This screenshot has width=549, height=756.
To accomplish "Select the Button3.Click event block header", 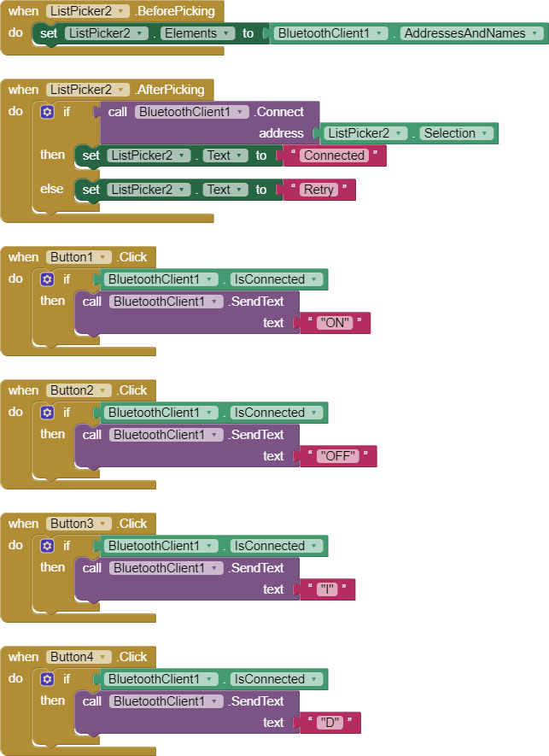I will point(78,524).
